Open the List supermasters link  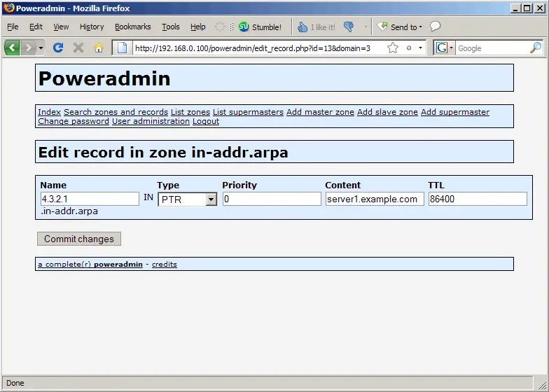[x=248, y=112]
